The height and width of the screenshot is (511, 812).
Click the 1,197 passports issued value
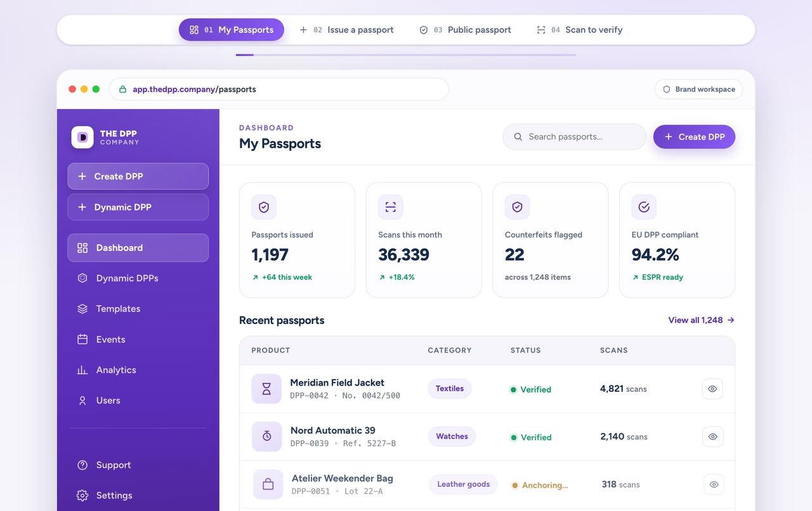point(270,255)
